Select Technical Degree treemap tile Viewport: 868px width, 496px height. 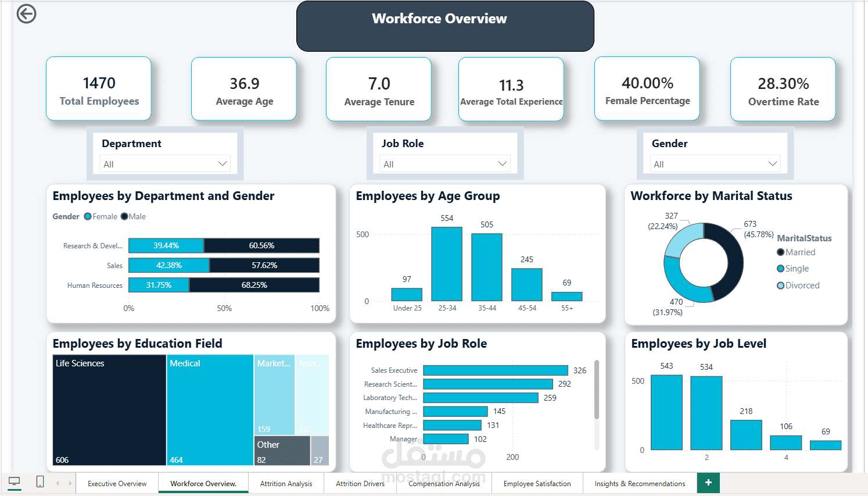click(x=312, y=395)
